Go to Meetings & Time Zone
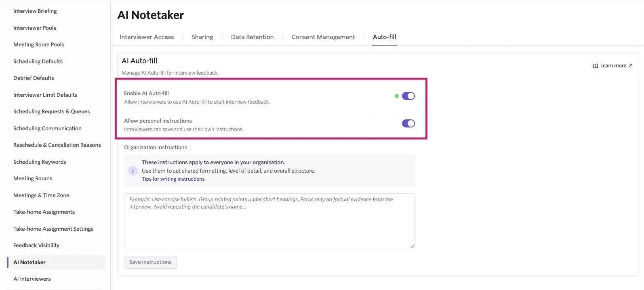 [x=41, y=195]
